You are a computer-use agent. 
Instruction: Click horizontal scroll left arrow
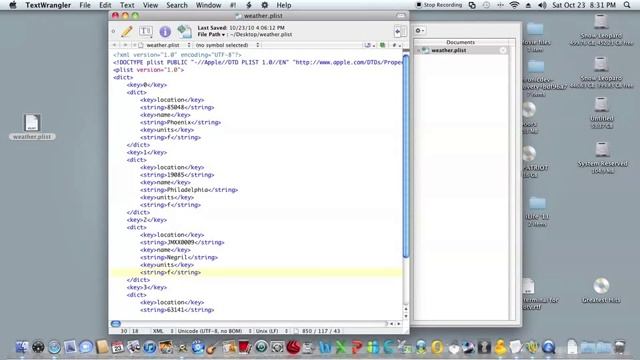391,324
